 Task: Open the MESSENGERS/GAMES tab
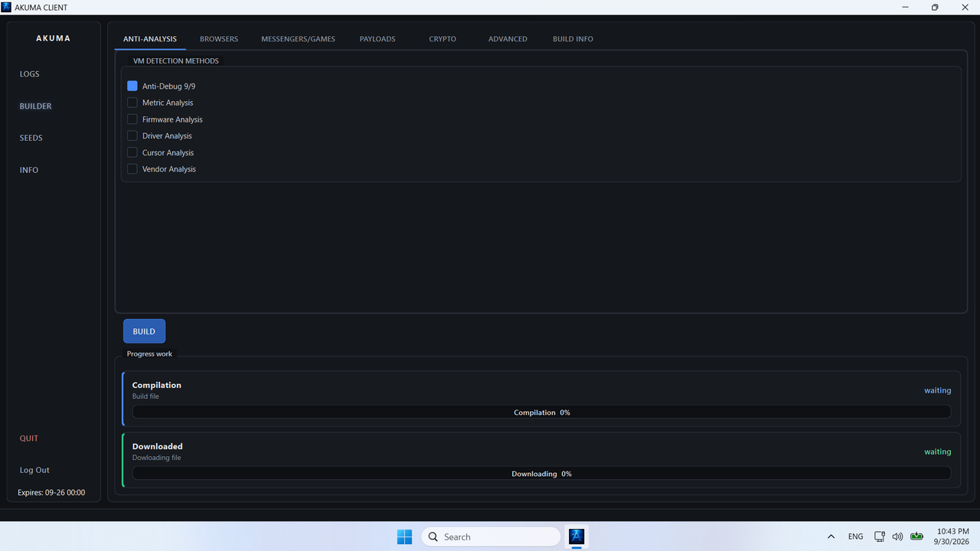pos(299,39)
